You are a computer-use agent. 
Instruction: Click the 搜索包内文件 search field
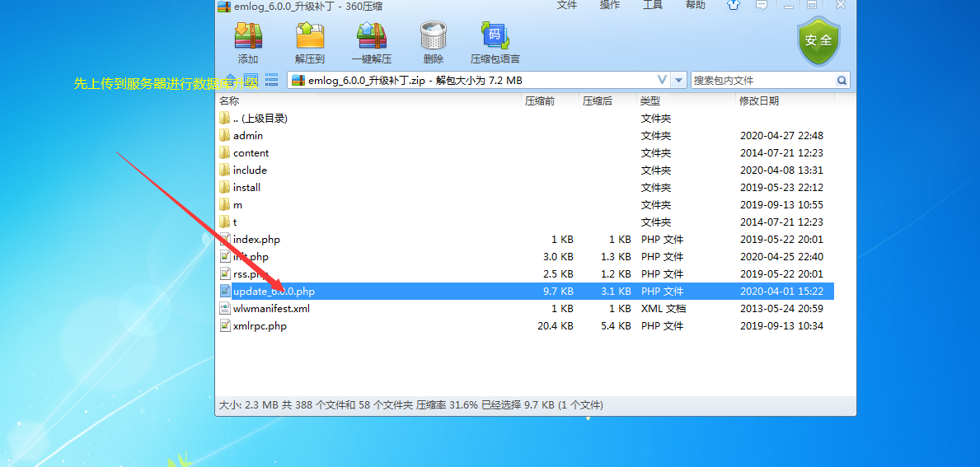click(761, 81)
